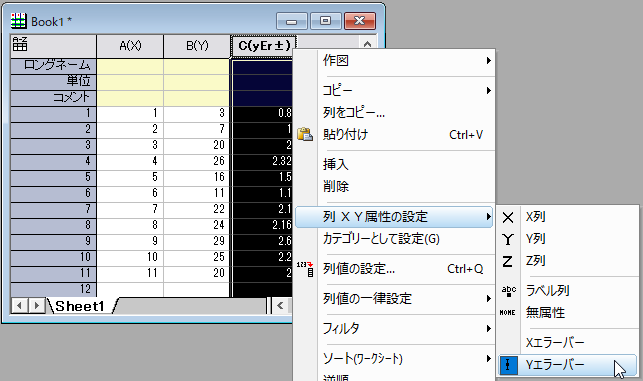
Task: Click cell 2.16 in error column
Action: pos(262,225)
